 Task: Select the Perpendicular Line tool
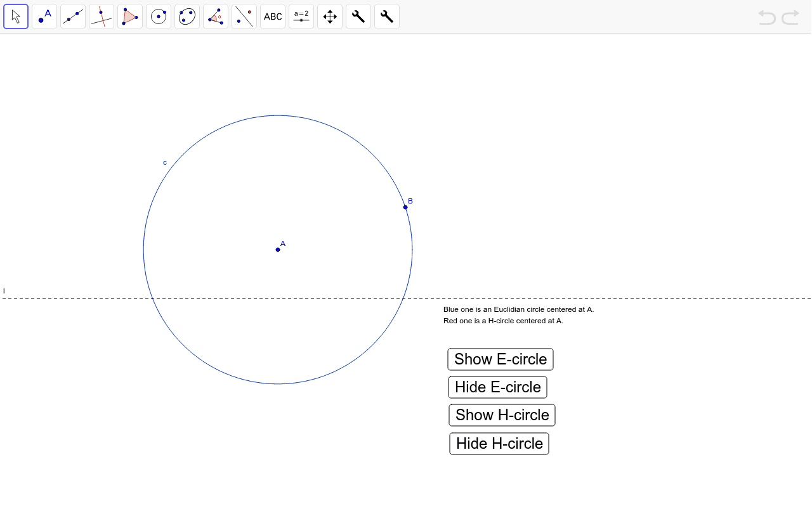click(101, 16)
